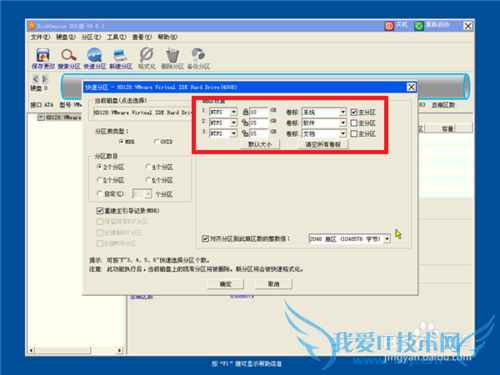This screenshot has height=375, width=500.
Task: Click the Search Partition (搜索分区) magnifier icon
Action: [69, 55]
